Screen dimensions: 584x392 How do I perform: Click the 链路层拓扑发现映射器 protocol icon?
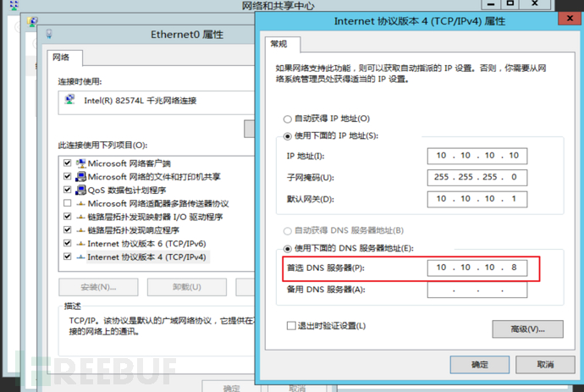coord(80,217)
